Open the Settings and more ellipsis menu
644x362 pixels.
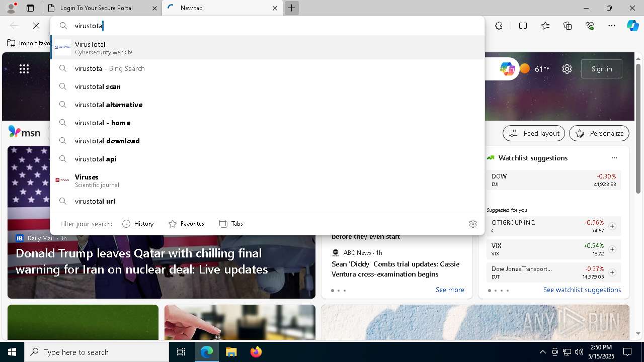point(612,26)
